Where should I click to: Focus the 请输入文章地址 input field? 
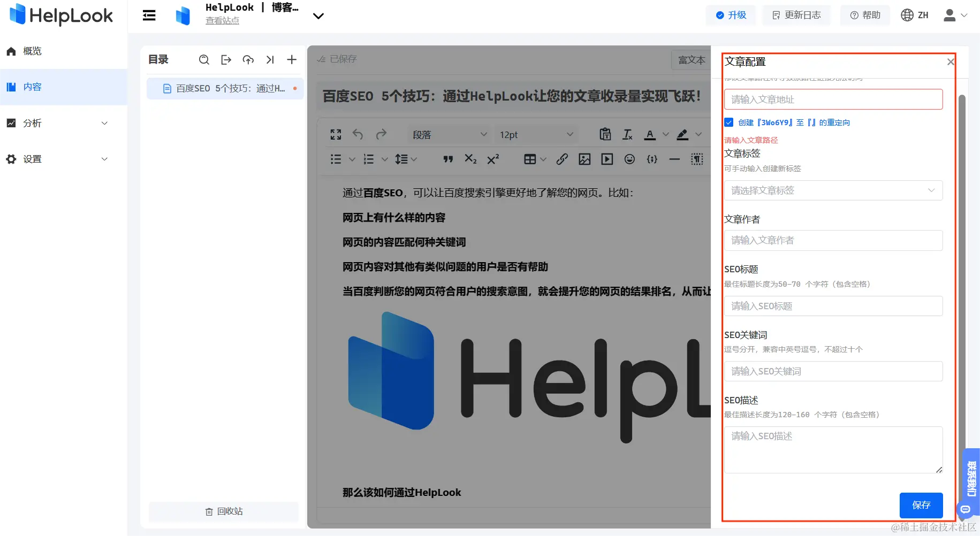[833, 99]
